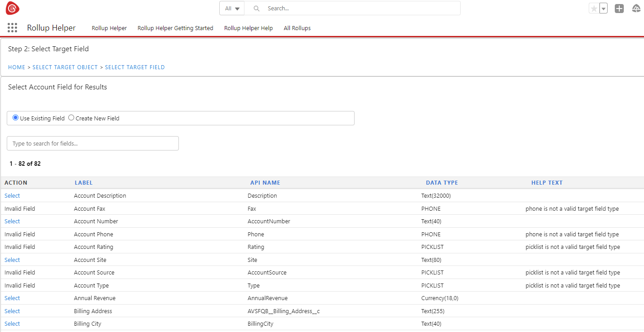
Task: Click the magnifying glass search icon
Action: pos(257,8)
